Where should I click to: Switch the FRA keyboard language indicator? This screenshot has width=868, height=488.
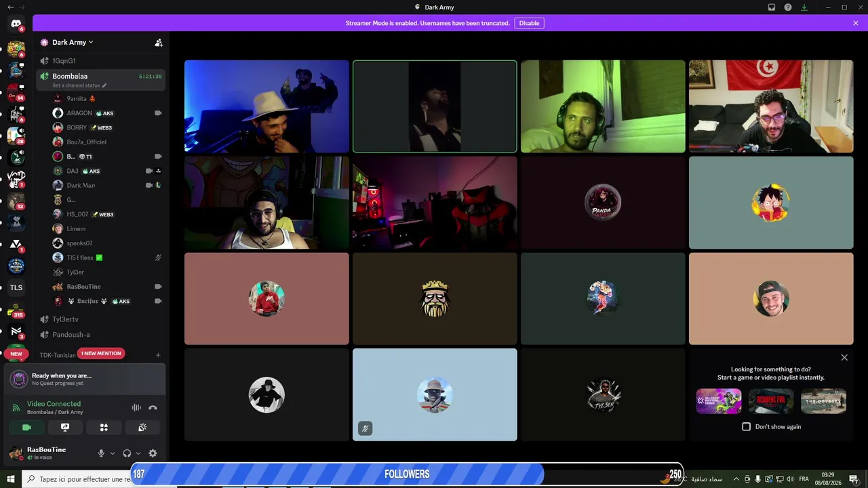pos(804,479)
